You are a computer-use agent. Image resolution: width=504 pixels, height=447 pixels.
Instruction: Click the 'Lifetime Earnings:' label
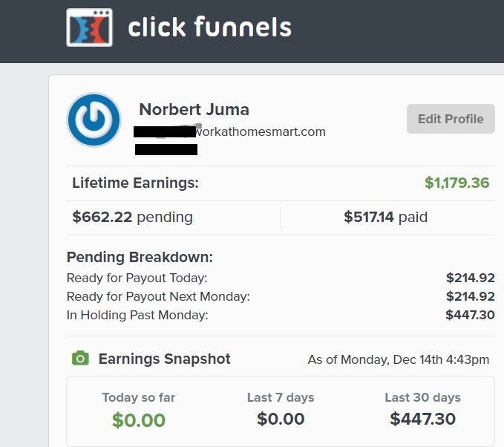pyautogui.click(x=135, y=183)
